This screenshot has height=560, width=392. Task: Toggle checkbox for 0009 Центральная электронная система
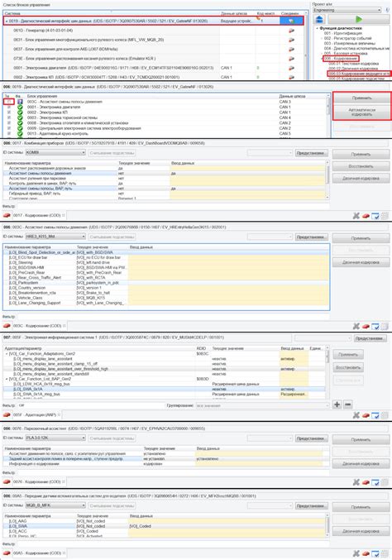point(8,128)
